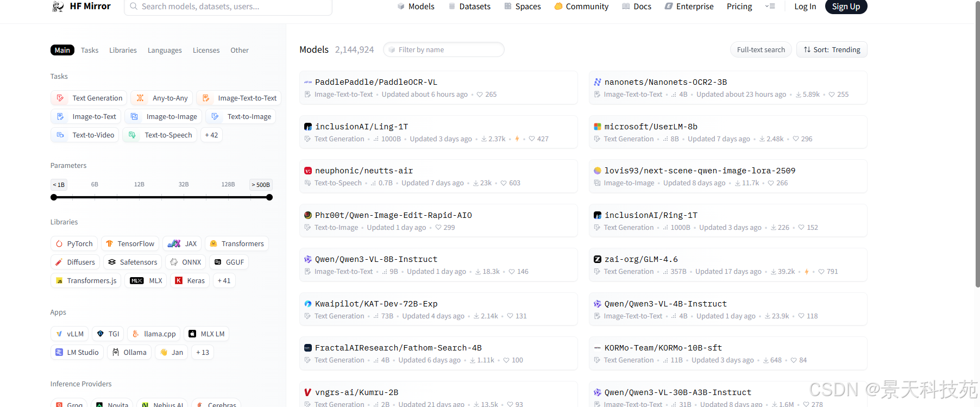
Task: Switch to the Other filter tab
Action: [240, 50]
